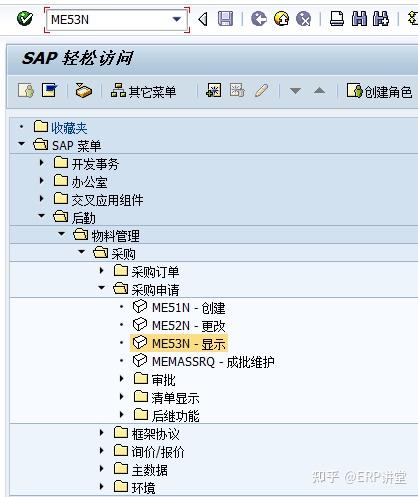Collapse the 采购申请 folder node
This screenshot has width=418, height=497.
point(102,288)
